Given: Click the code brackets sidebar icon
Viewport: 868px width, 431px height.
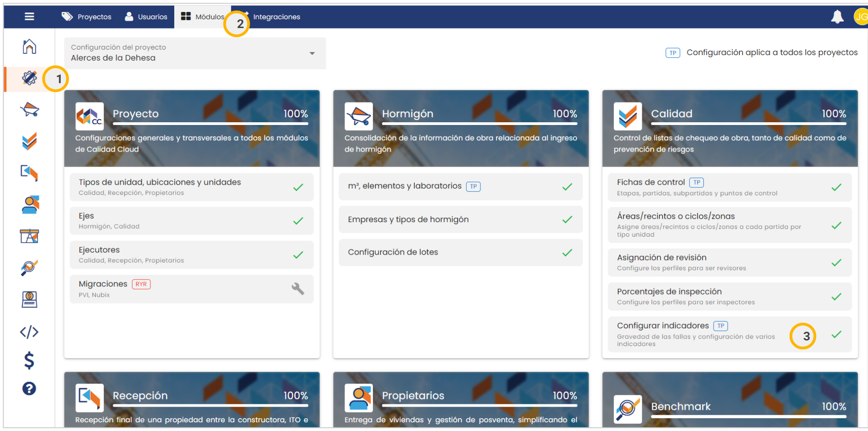Looking at the screenshot, I should click(29, 332).
